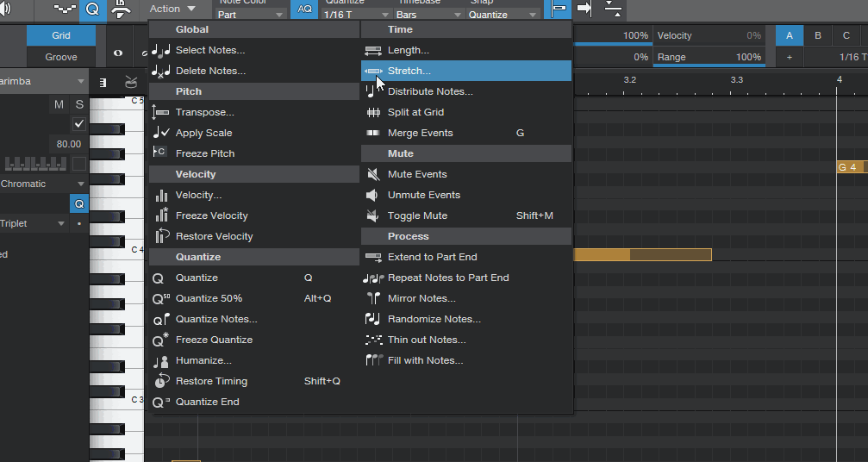868x462 pixels.
Task: Open the Note Color Part dropdown
Action: [251, 15]
